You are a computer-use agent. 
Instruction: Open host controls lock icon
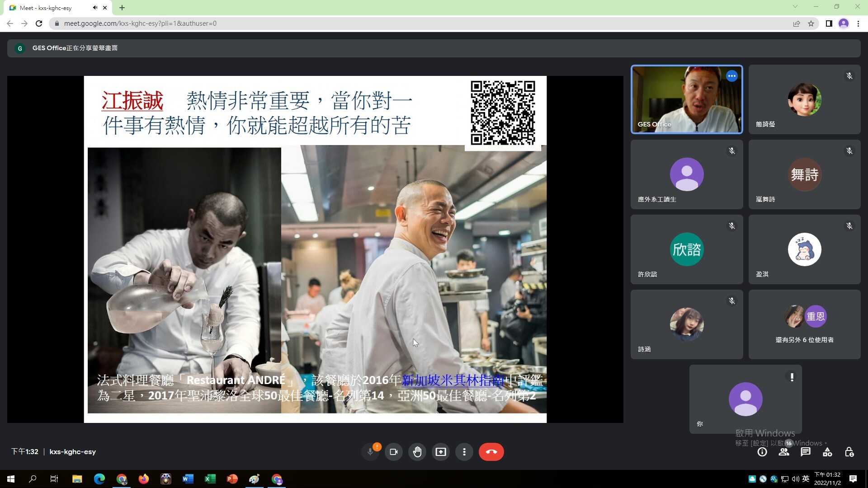[849, 452]
